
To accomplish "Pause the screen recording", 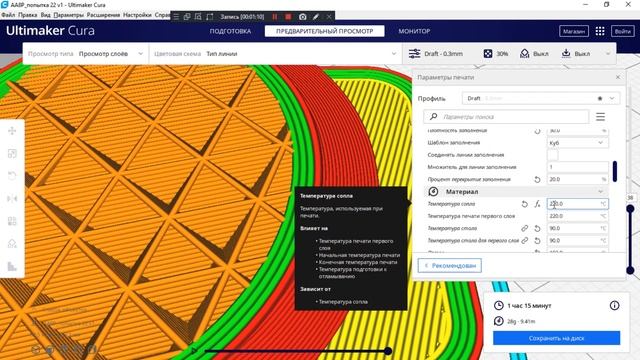I will pyautogui.click(x=275, y=17).
